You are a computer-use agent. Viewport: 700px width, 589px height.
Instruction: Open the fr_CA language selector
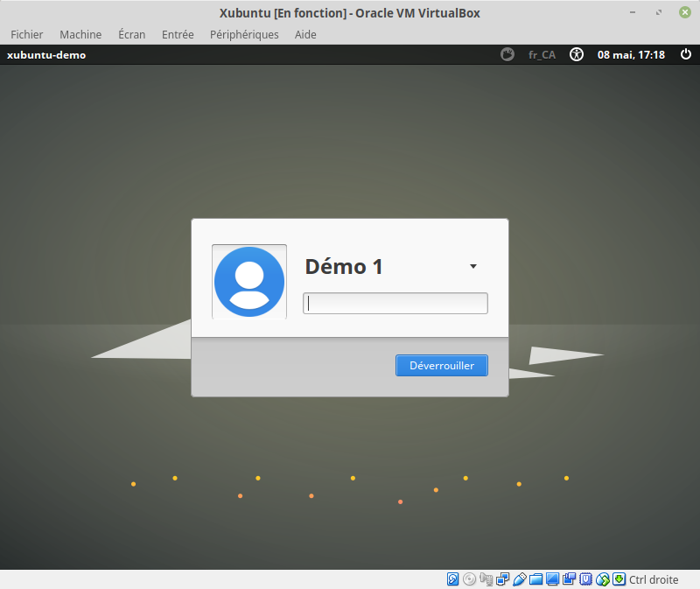542,54
